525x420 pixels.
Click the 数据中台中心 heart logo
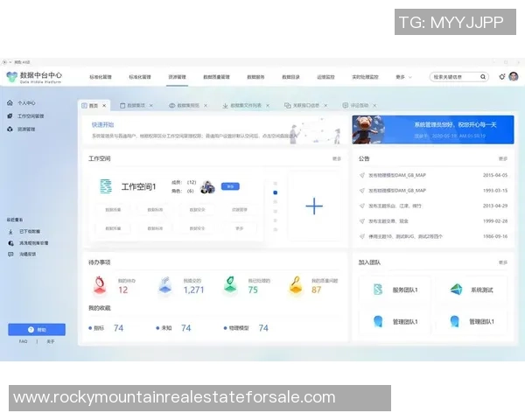tap(11, 77)
